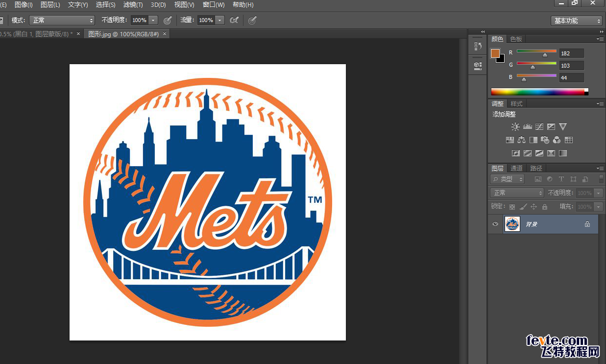606x364 pixels.
Task: Open the 帮助(H) menu
Action: pos(243,5)
